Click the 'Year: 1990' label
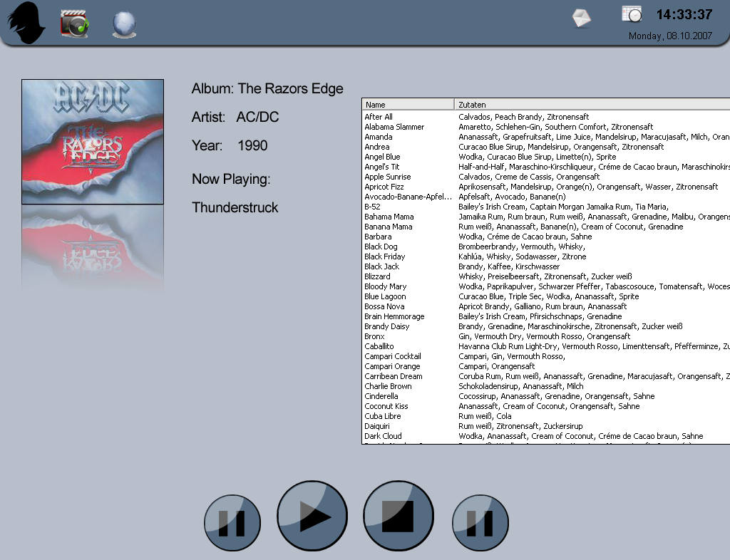 (230, 145)
